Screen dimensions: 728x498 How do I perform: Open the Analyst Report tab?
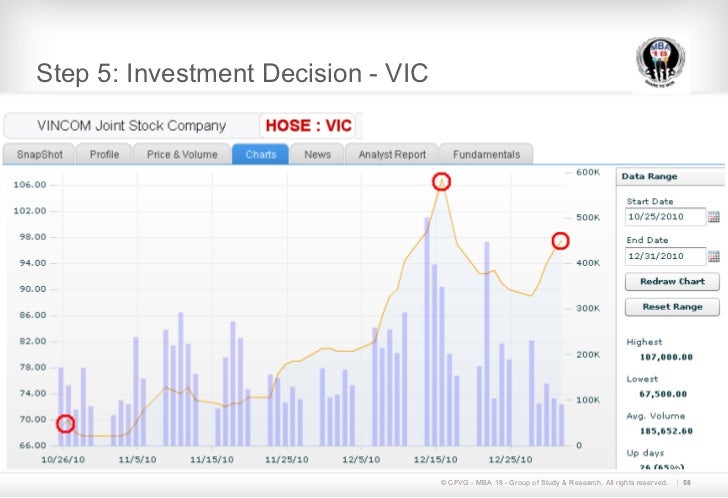coord(393,155)
